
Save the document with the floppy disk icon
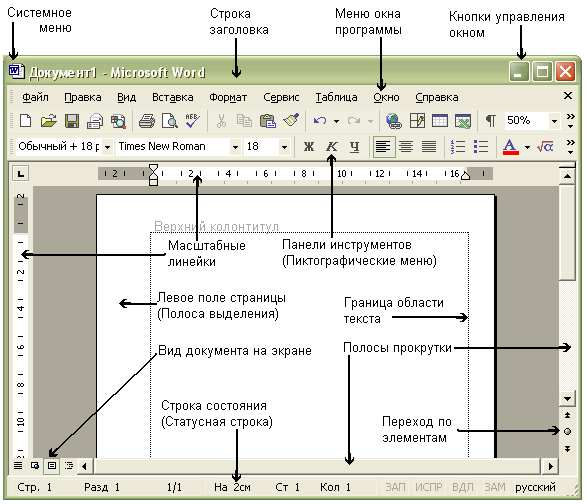click(x=72, y=121)
